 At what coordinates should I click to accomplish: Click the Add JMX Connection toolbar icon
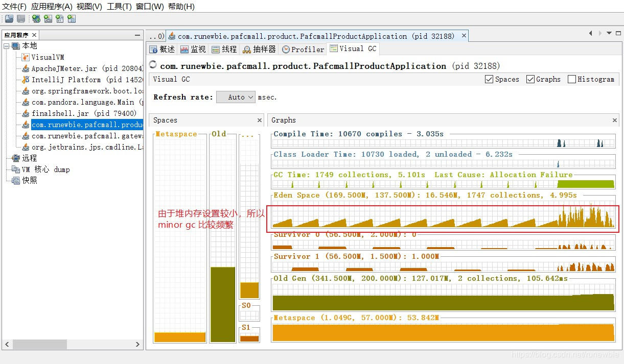(48, 19)
